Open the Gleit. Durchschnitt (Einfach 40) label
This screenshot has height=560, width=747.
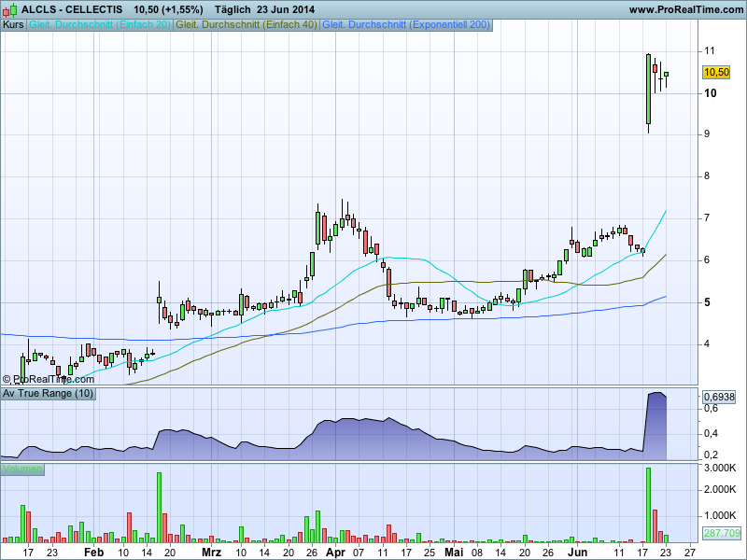(x=246, y=25)
